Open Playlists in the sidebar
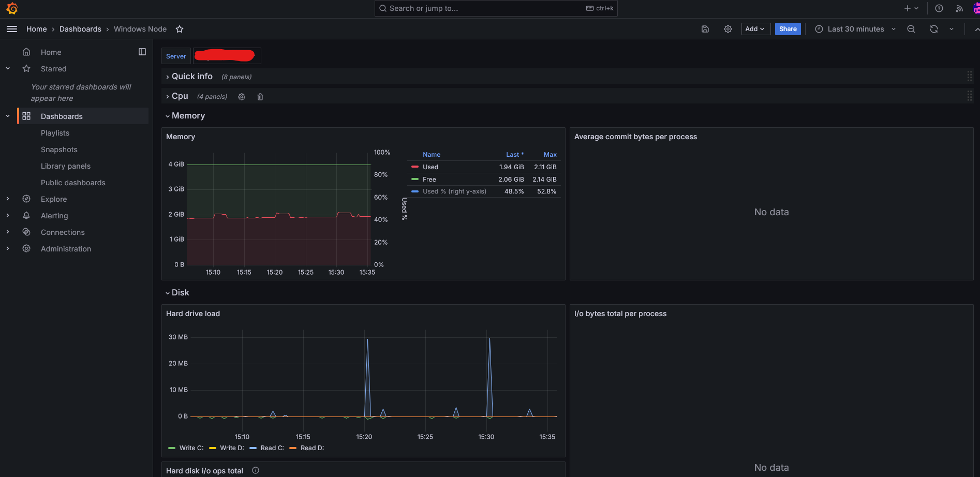 pos(55,133)
